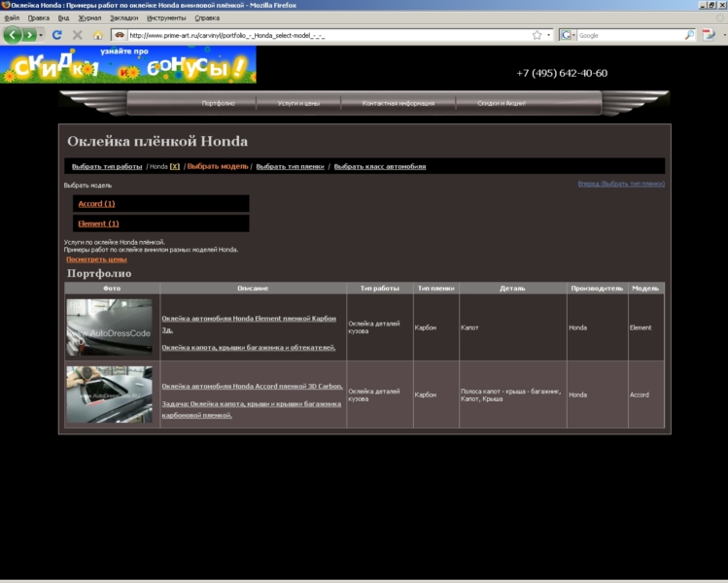Click the Оклейка плёнкой Honda page heading
The height and width of the screenshot is (583, 728).
[157, 141]
